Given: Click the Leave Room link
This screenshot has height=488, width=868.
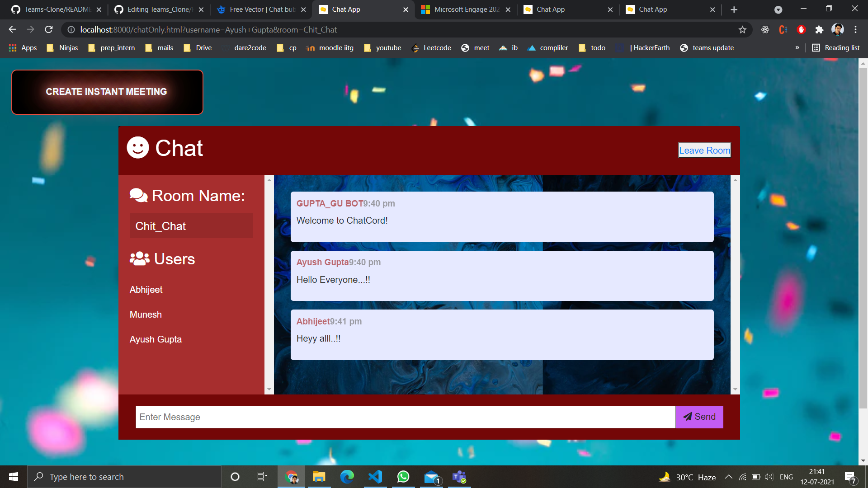Looking at the screenshot, I should pyautogui.click(x=704, y=150).
